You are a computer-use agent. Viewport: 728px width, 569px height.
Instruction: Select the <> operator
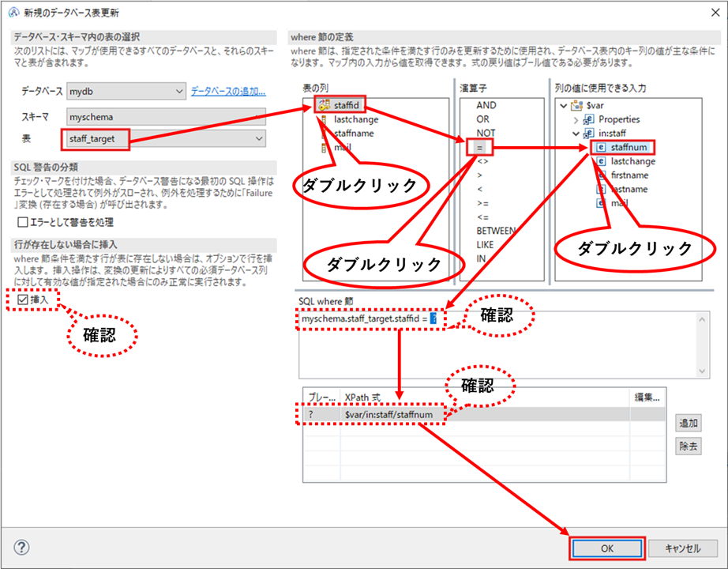[x=482, y=161]
